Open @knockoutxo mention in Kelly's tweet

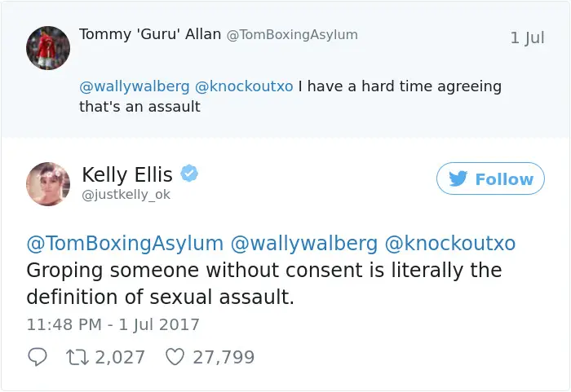click(450, 244)
